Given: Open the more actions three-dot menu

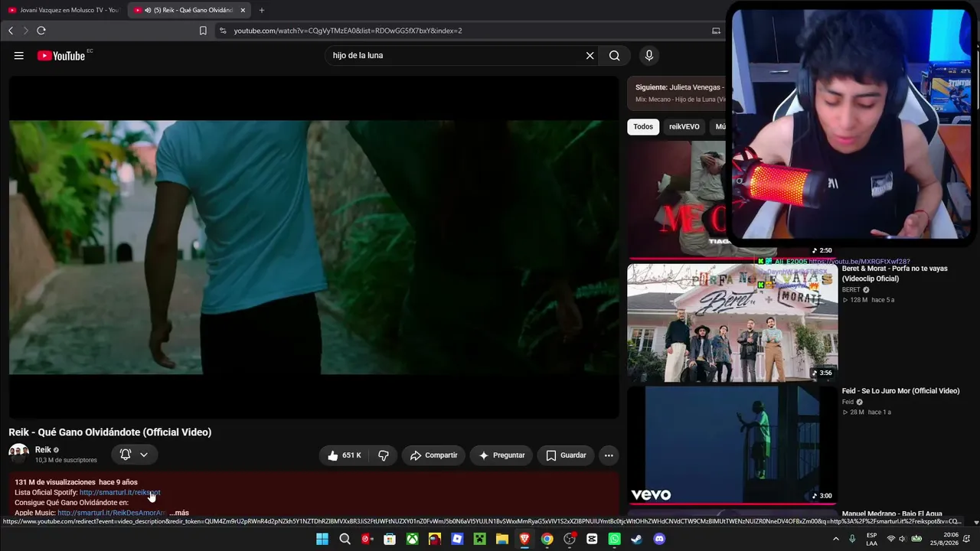Looking at the screenshot, I should (609, 455).
